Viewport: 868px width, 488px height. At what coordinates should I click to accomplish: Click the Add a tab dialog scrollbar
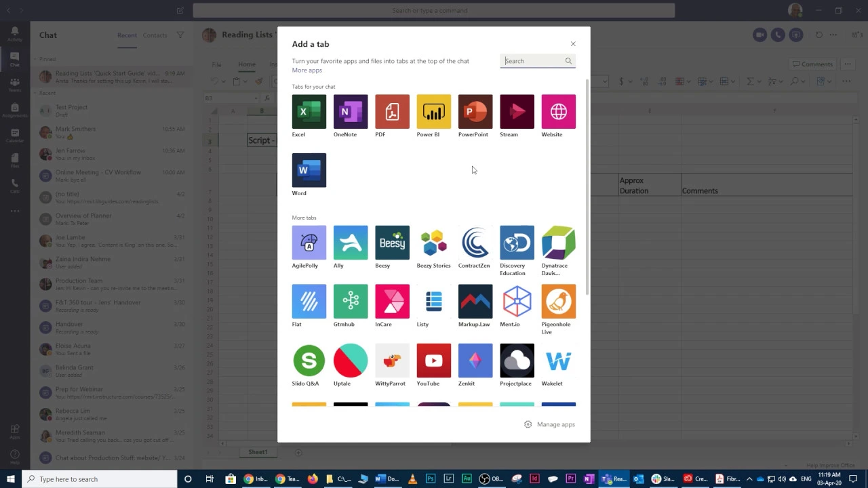pos(587,186)
